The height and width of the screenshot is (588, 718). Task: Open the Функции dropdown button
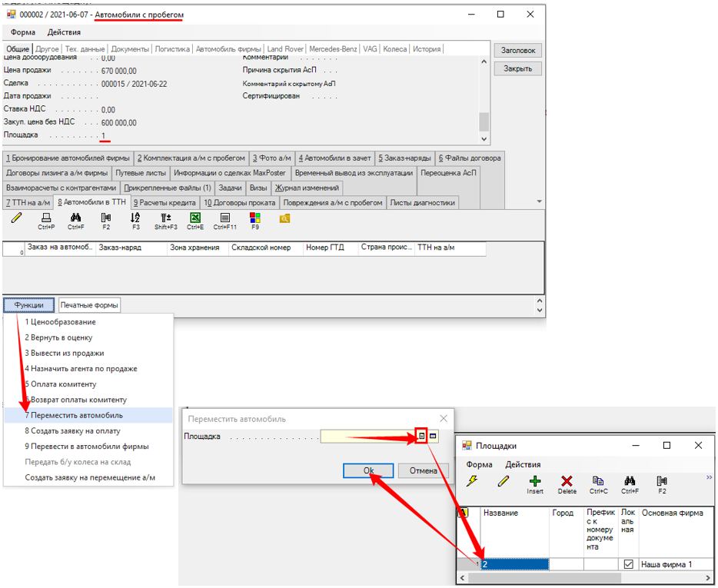pos(28,305)
